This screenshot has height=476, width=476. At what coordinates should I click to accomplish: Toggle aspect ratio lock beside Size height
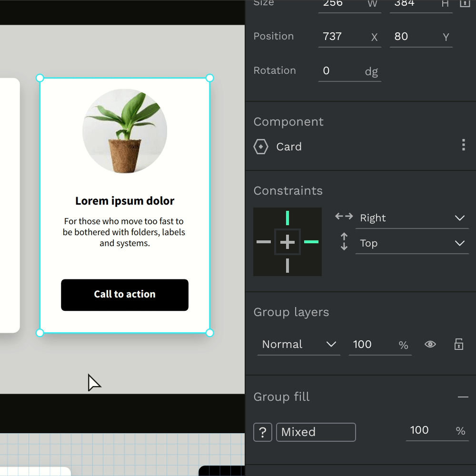[x=464, y=4]
